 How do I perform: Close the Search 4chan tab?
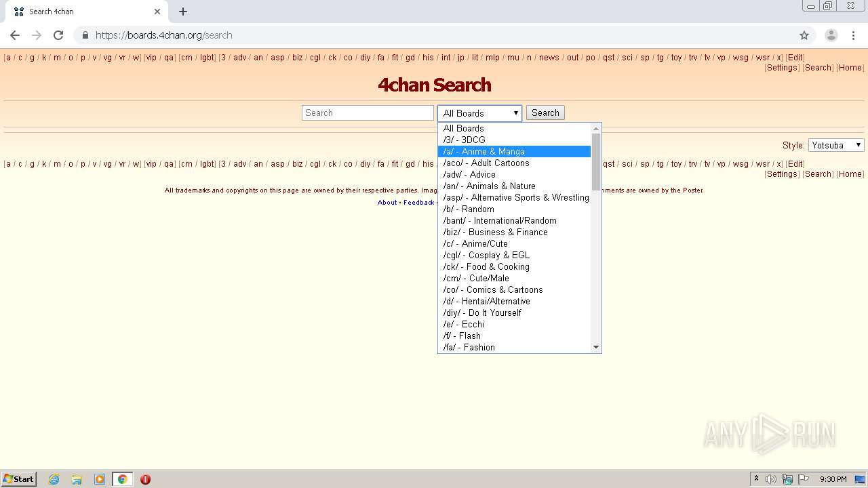tap(157, 12)
